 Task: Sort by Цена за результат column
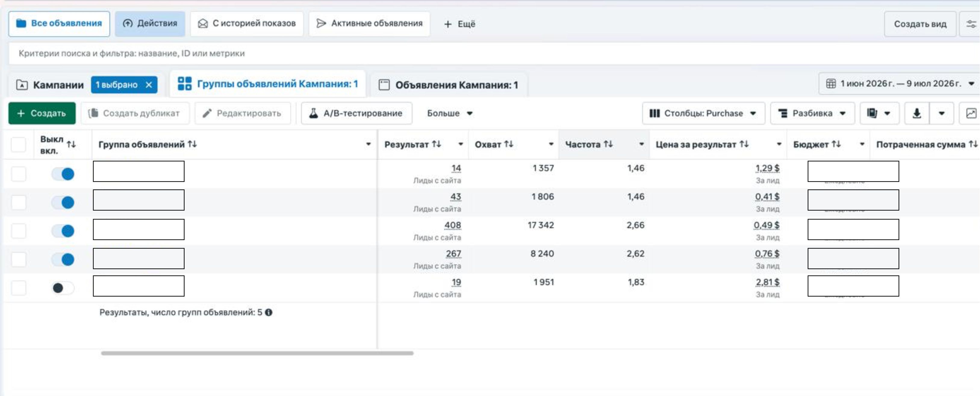click(x=744, y=144)
